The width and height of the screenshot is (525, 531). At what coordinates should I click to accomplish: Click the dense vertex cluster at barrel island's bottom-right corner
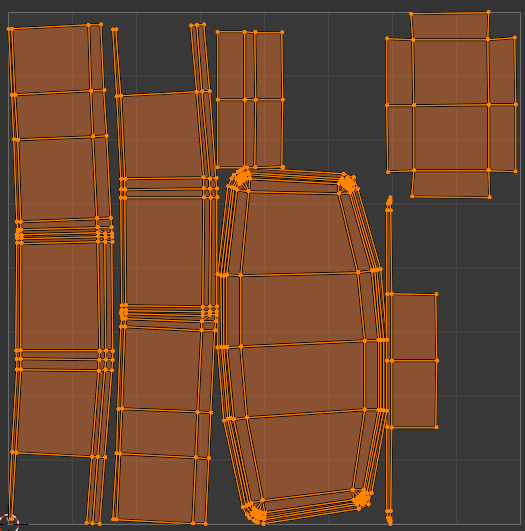click(x=363, y=498)
